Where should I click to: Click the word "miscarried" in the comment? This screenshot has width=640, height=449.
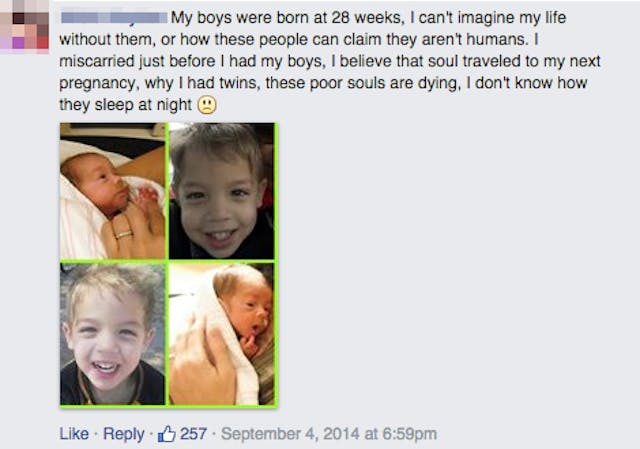click(97, 61)
